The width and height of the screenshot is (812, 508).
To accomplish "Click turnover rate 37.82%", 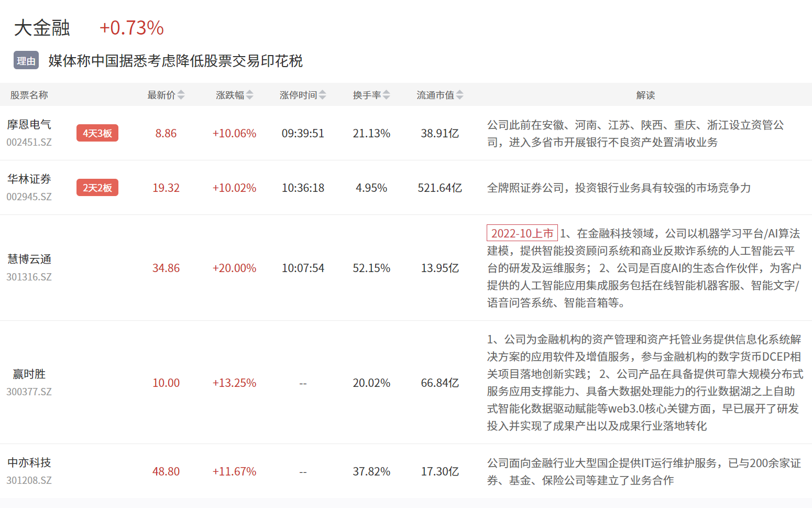I will (x=371, y=472).
